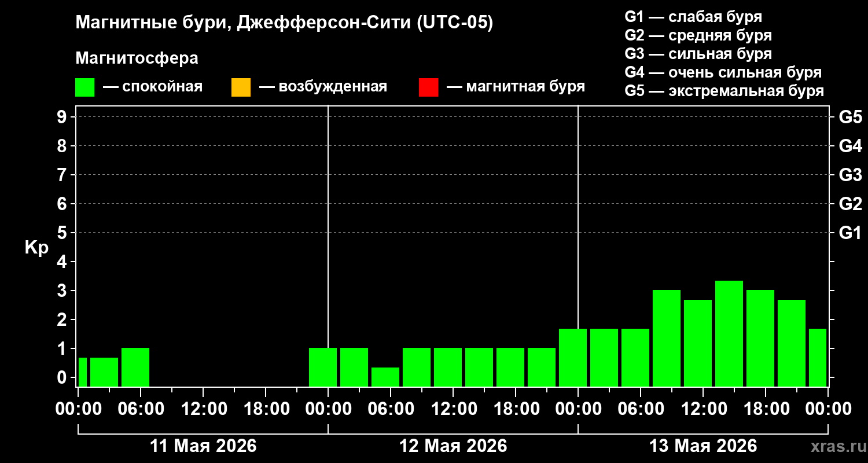Click the '13 Мая 2026' date label

(703, 446)
